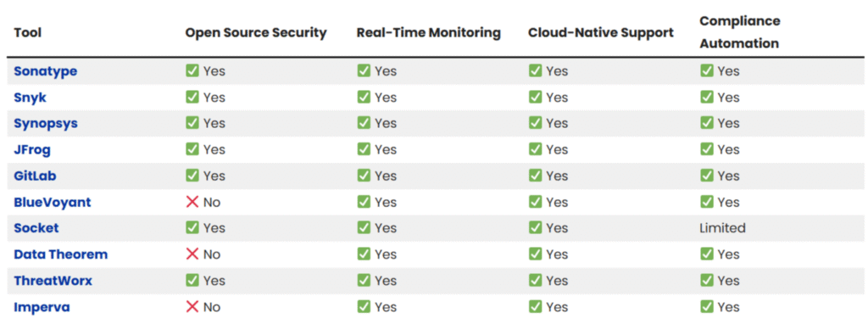Select 'Yes' under Cloud-Native Support for BlueVoyant

point(558,203)
